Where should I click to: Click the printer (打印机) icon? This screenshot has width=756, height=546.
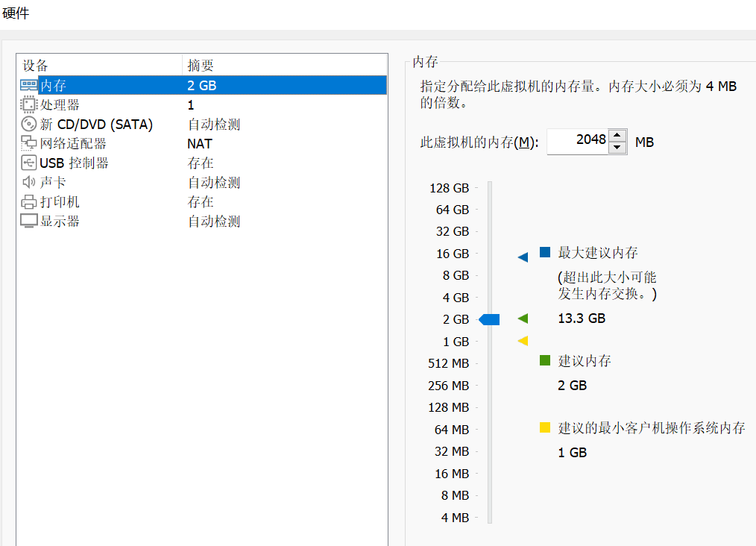28,201
